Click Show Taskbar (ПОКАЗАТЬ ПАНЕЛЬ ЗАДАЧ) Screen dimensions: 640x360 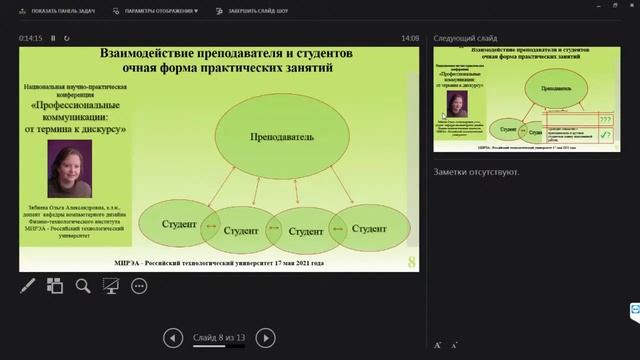coord(57,11)
